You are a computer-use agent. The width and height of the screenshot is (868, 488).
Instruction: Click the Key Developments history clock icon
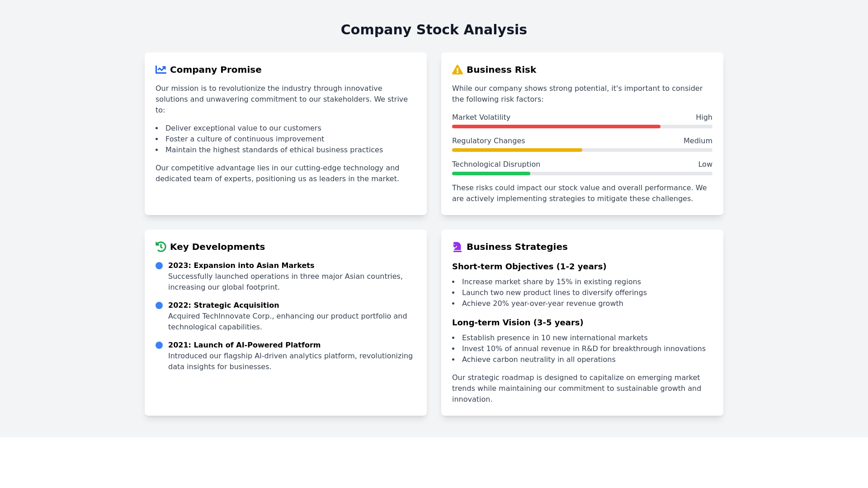pyautogui.click(x=160, y=247)
